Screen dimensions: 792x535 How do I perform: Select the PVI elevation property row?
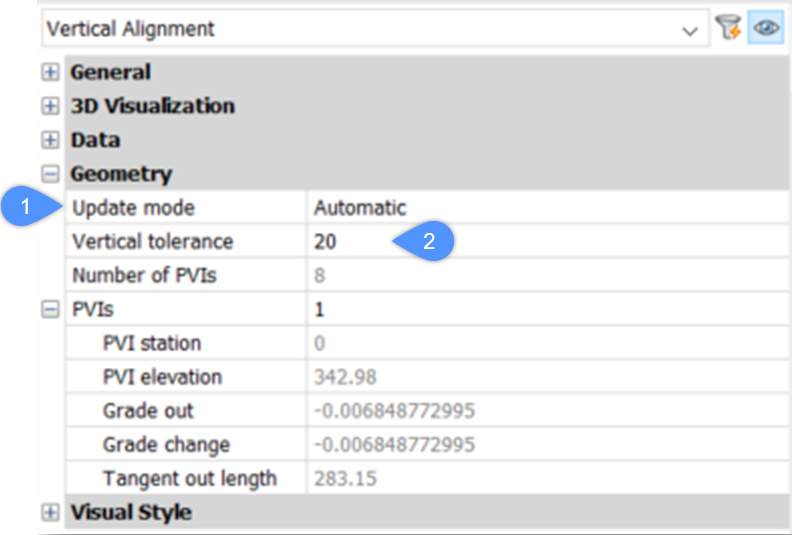162,377
